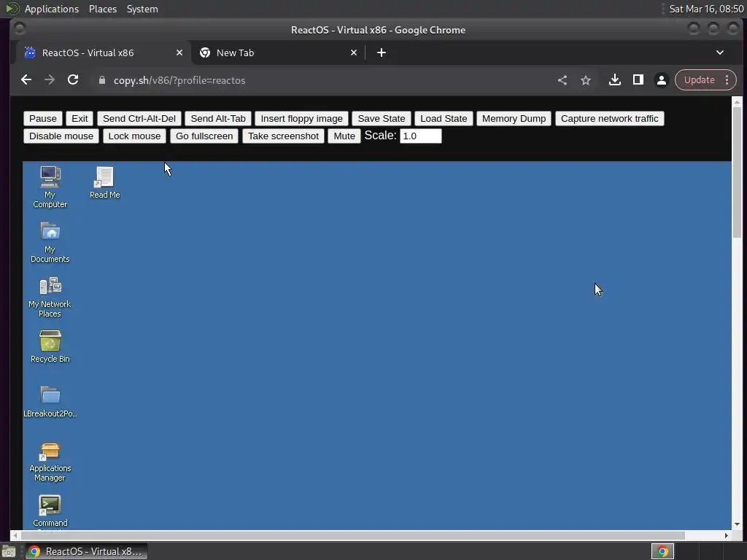Take screenshot of the emulator
The height and width of the screenshot is (560, 747).
pos(284,136)
